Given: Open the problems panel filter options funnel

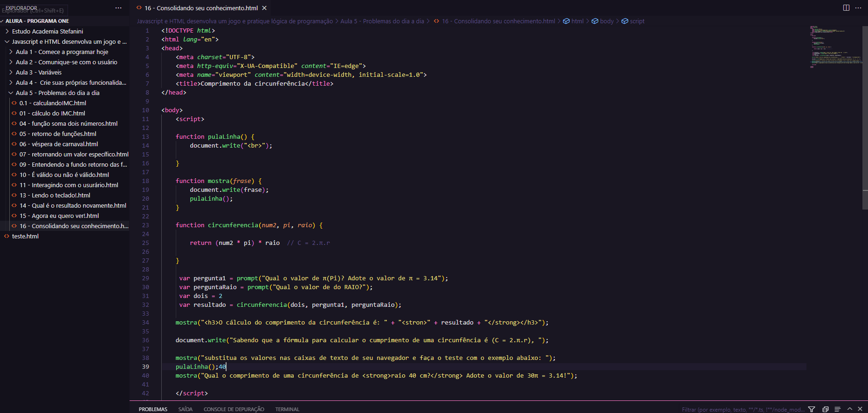Looking at the screenshot, I should pyautogui.click(x=812, y=409).
